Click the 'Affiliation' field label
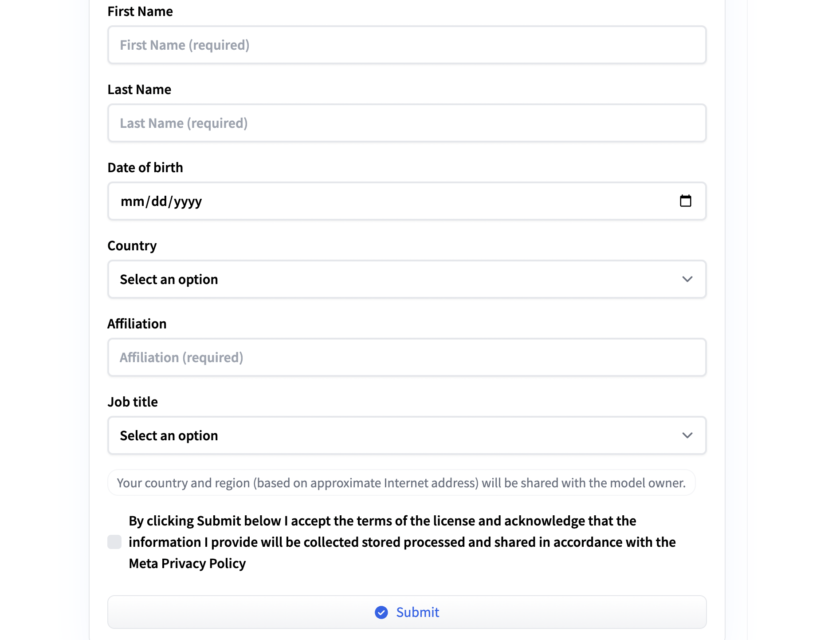Screen dimensions: 840x640 [137, 324]
